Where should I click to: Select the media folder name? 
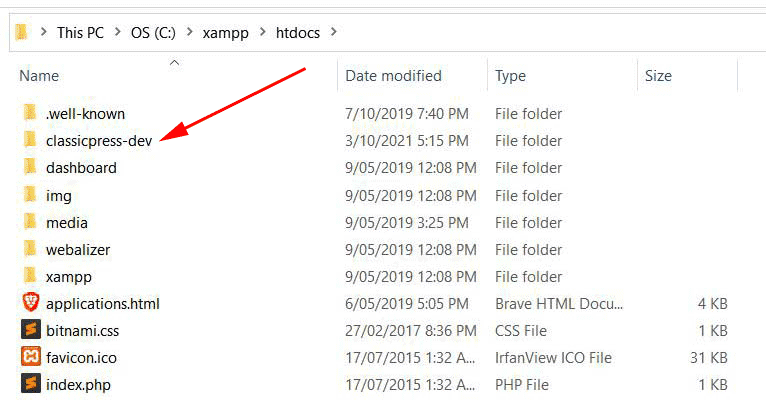pos(67,223)
